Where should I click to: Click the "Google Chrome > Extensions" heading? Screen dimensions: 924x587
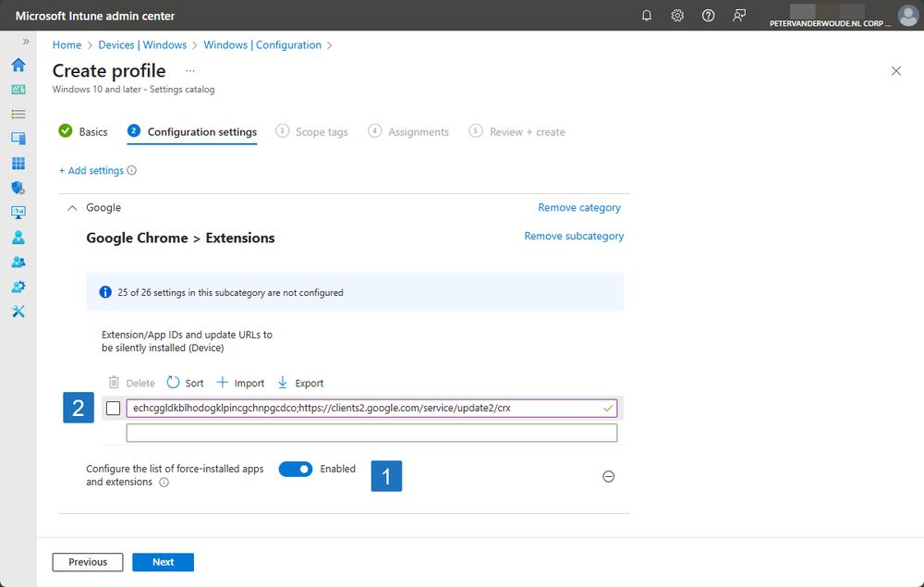point(180,238)
